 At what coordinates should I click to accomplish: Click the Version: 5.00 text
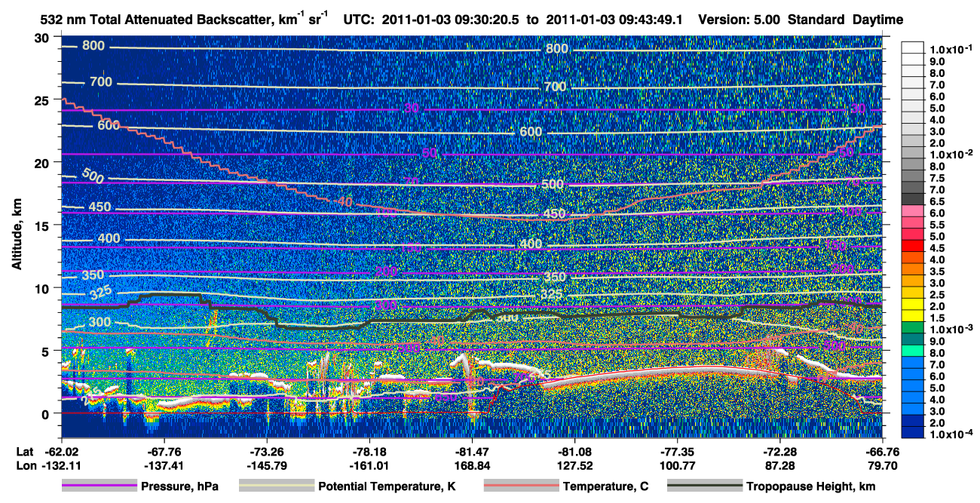[x=740, y=20]
